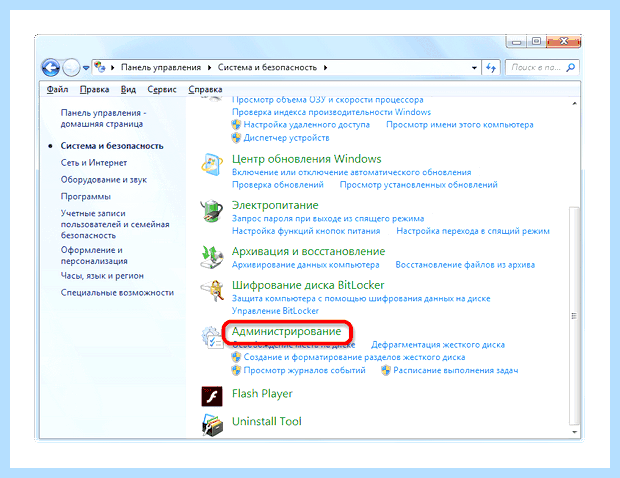Go to Панель управления домашняя страница

pyautogui.click(x=104, y=118)
